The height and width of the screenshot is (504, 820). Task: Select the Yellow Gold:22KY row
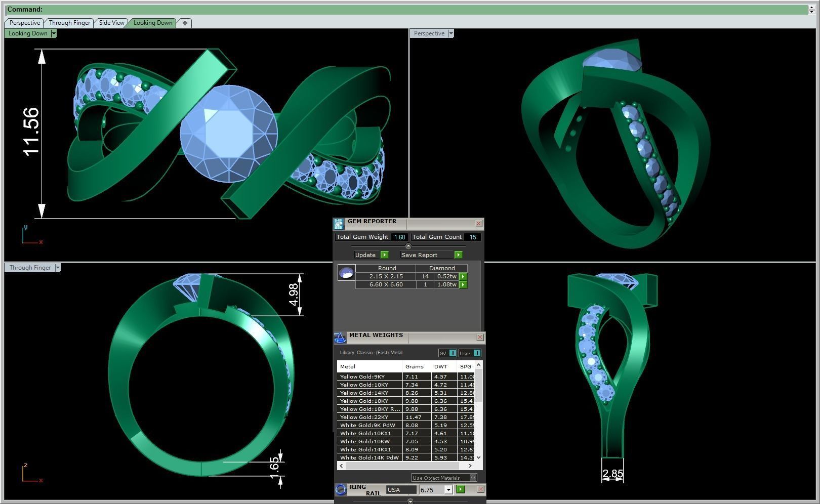406,417
